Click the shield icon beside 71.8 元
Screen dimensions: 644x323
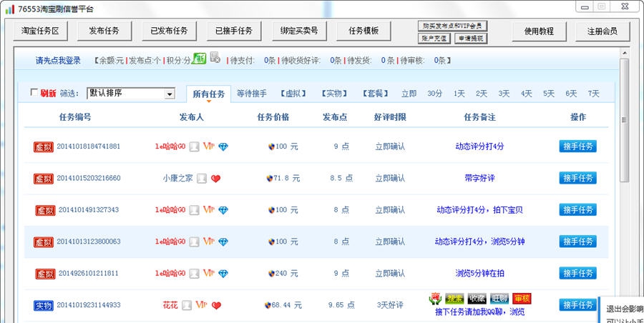tap(270, 178)
